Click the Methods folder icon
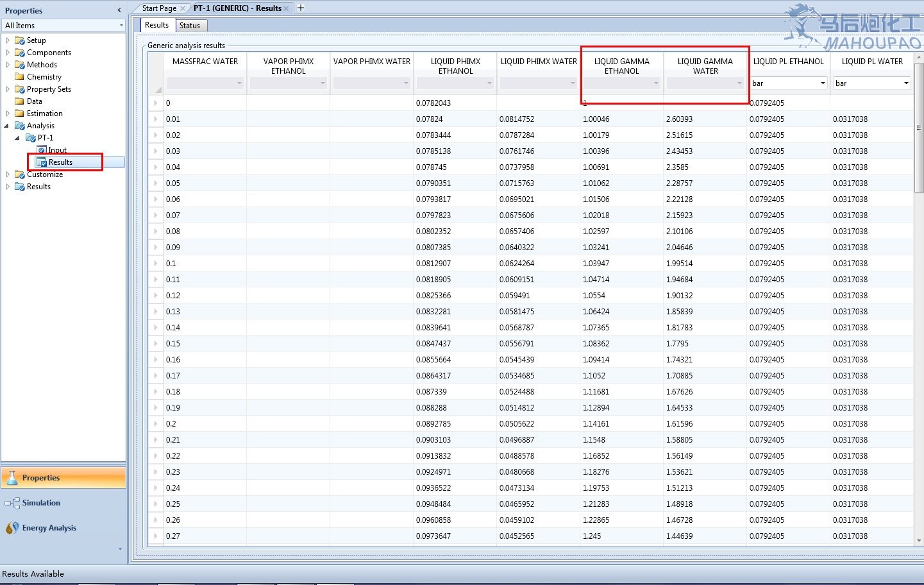 coord(19,65)
